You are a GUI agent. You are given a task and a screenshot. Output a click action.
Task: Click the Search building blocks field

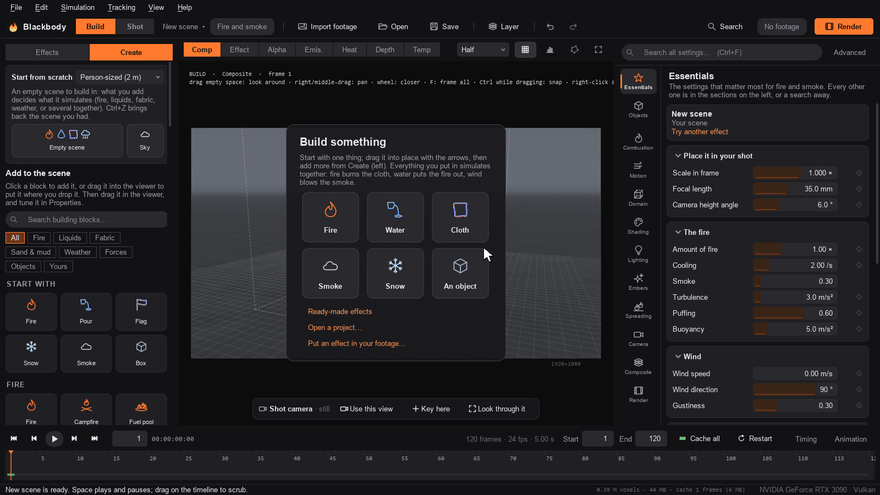[x=86, y=219]
